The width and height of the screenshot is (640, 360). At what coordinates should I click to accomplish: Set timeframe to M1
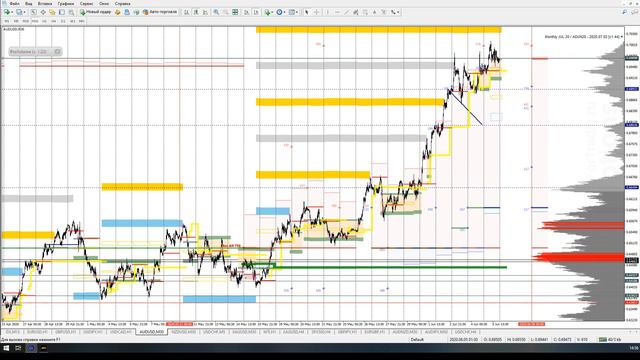coord(7,21)
